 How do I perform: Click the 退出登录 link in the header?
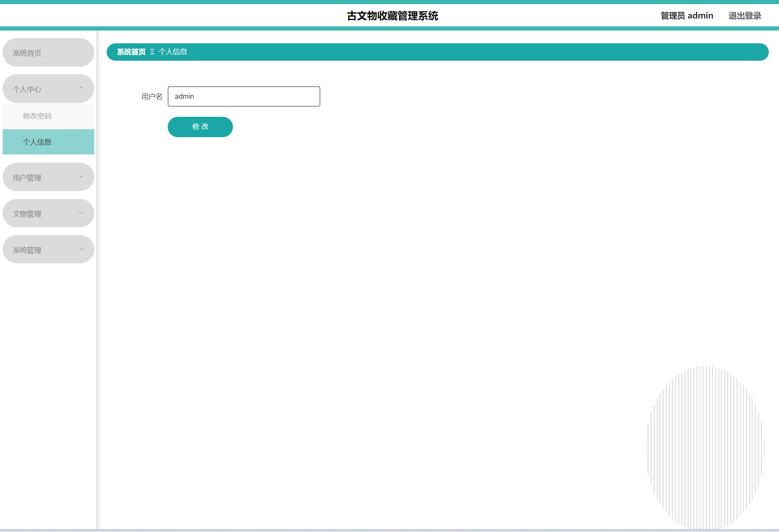(744, 16)
